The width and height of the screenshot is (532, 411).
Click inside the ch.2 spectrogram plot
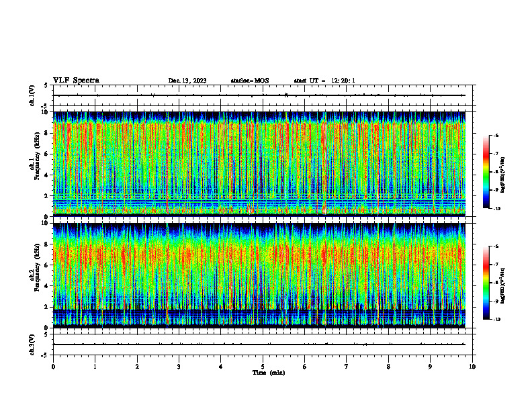(259, 275)
